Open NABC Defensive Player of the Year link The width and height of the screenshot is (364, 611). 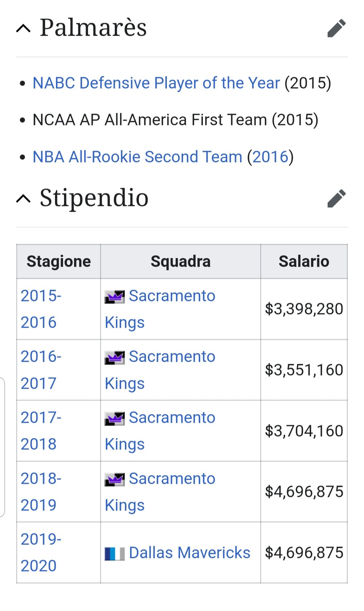[156, 83]
